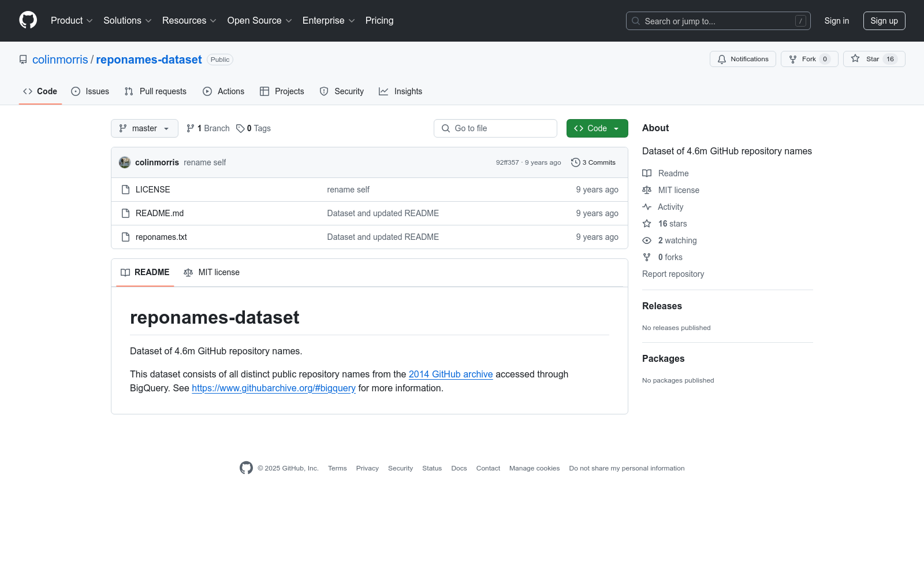The image size is (924, 578).
Task: Click the Manage cookies footer button
Action: (535, 468)
